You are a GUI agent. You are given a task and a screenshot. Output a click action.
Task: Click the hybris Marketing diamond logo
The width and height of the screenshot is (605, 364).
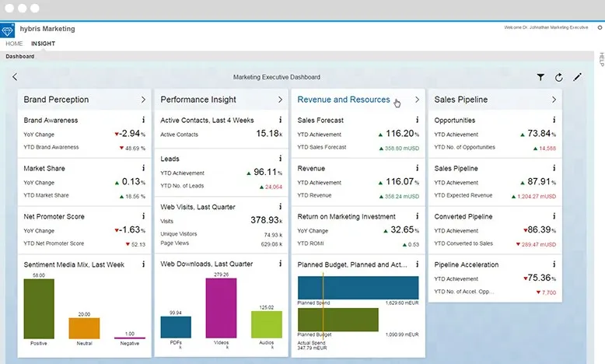[x=7, y=30]
